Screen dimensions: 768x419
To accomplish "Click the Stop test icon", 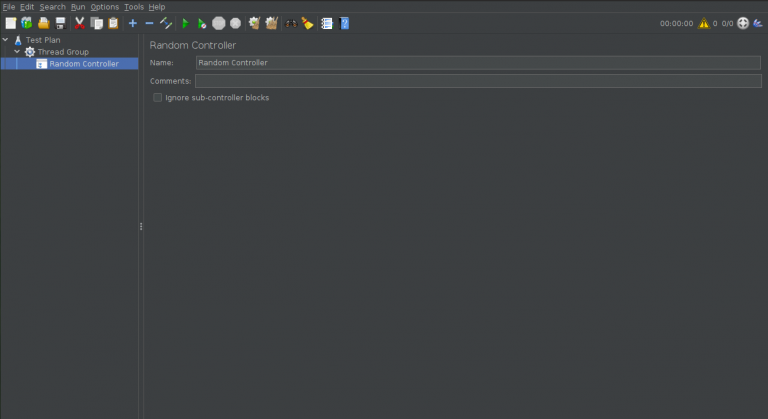I will click(218, 23).
